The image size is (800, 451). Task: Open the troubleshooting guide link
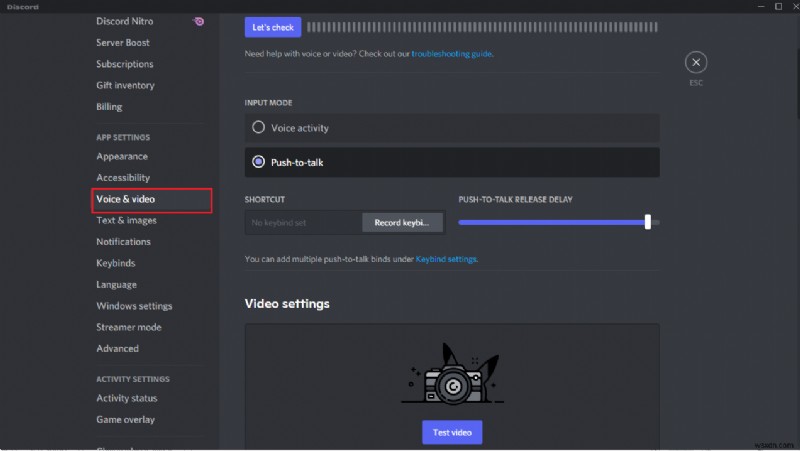click(x=452, y=54)
